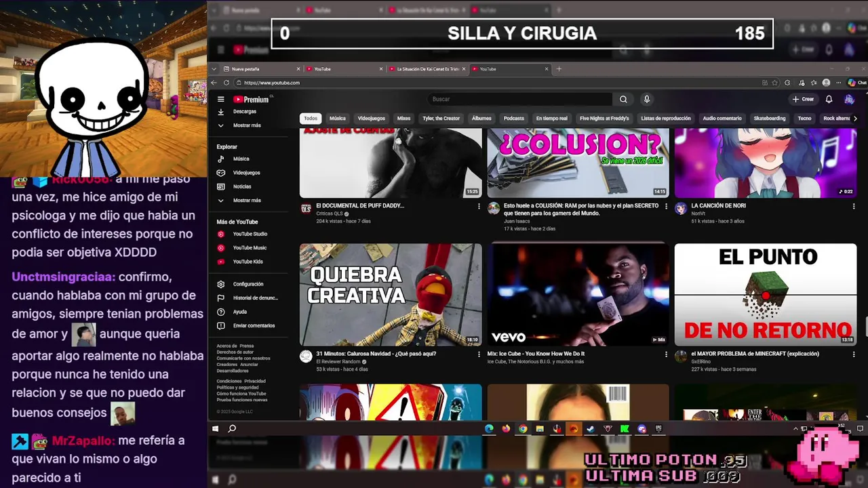Open Críticas QLS channel link
Viewport: 868px width, 488px height.
[330, 213]
